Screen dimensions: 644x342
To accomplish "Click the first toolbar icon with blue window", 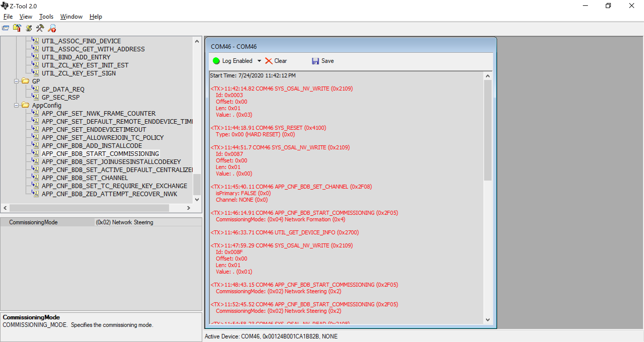I will tap(5, 28).
